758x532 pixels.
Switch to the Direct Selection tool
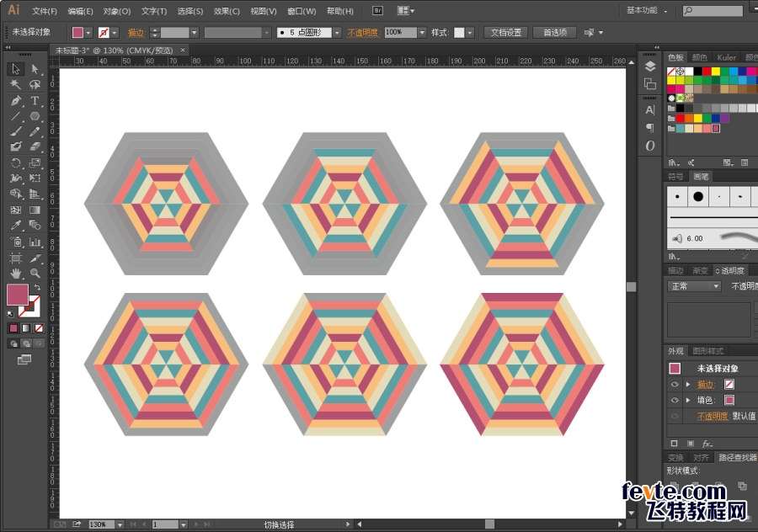(x=35, y=69)
